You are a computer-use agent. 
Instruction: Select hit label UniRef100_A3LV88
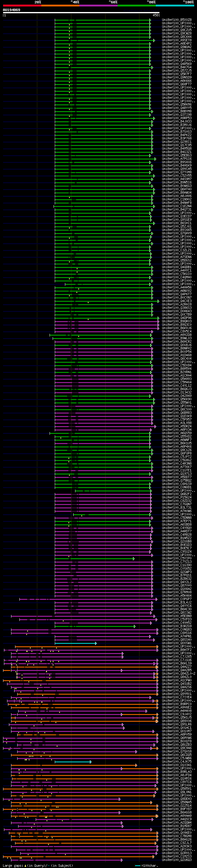177,423
